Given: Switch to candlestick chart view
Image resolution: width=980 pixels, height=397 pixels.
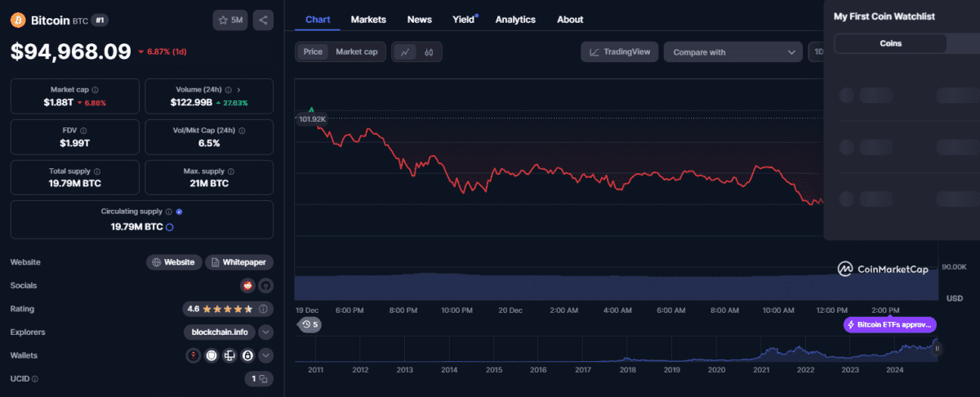Looking at the screenshot, I should pyautogui.click(x=429, y=51).
